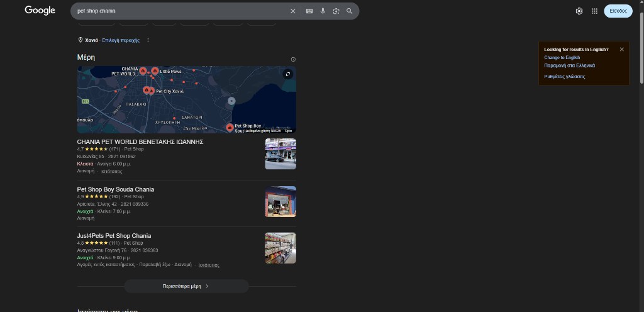This screenshot has width=644, height=312.
Task: Submit search with the magnifier icon
Action: (x=350, y=11)
